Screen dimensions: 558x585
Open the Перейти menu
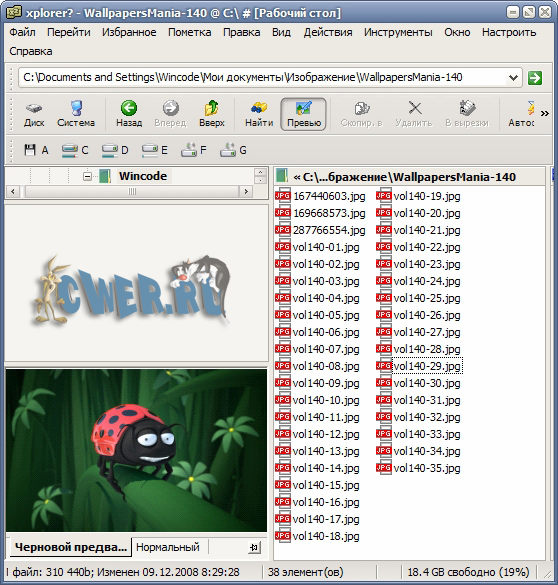coord(69,32)
